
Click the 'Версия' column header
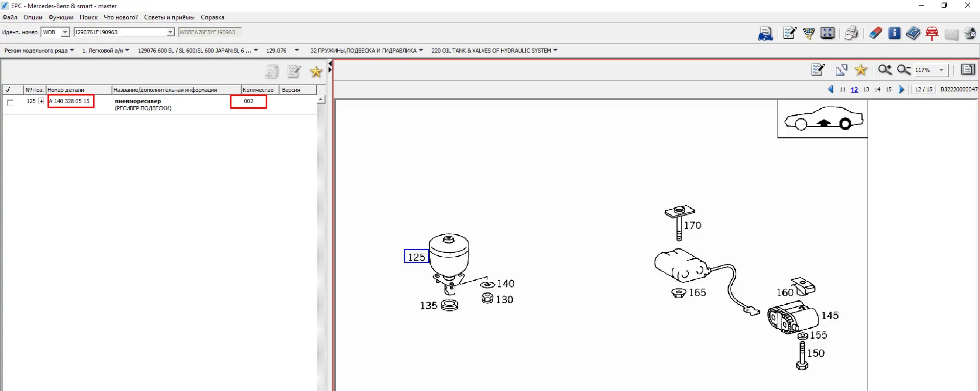point(298,90)
